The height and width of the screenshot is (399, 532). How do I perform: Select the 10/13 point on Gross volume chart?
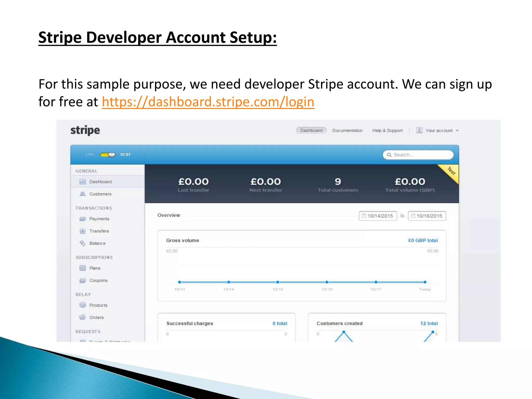pos(179,282)
